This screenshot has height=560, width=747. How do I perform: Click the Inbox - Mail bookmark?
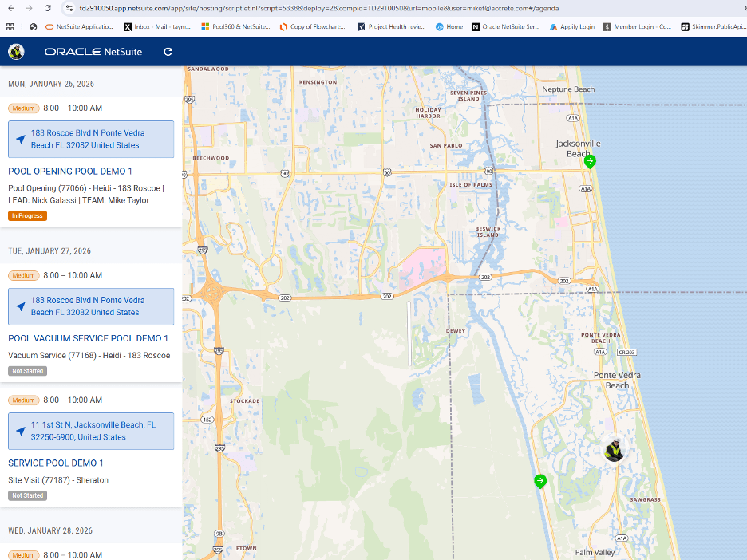tap(157, 26)
